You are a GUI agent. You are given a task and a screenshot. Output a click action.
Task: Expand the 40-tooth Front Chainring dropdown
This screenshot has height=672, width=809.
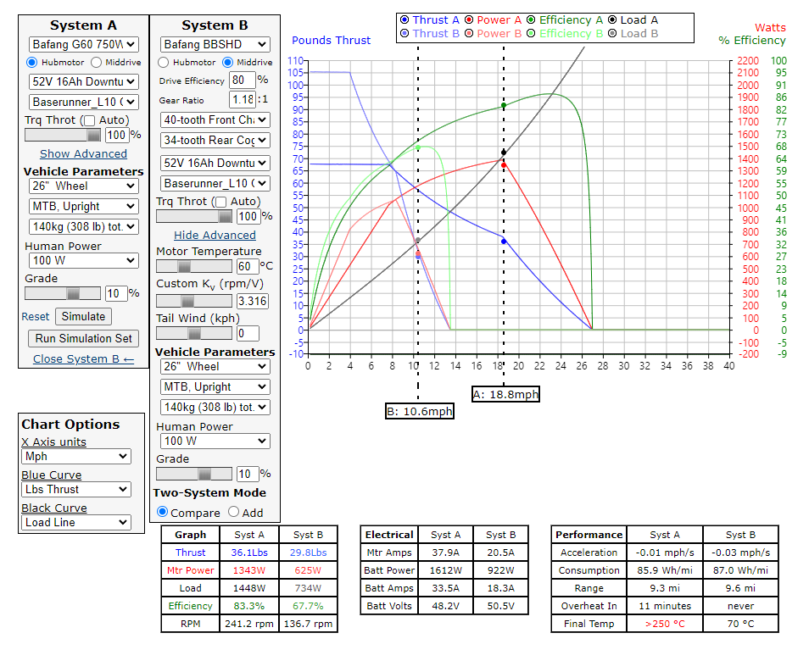point(215,119)
